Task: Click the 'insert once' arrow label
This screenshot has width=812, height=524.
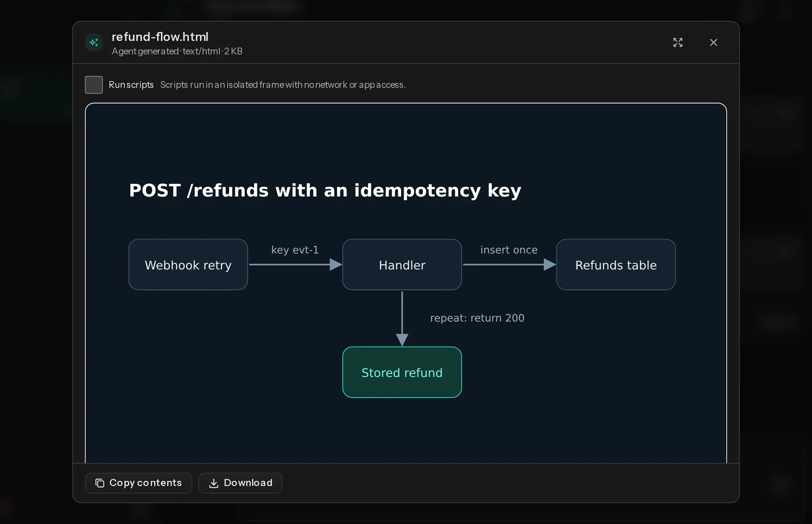Action: point(509,250)
